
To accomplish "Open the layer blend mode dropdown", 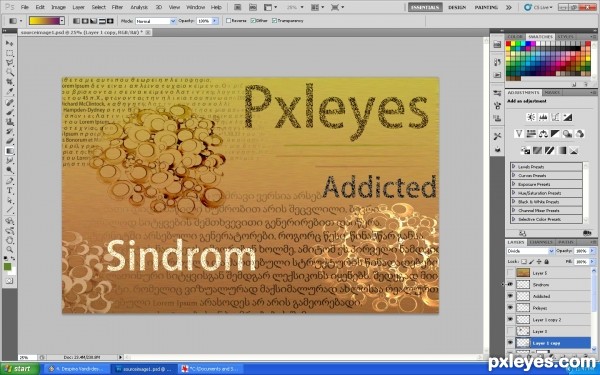I will 530,251.
